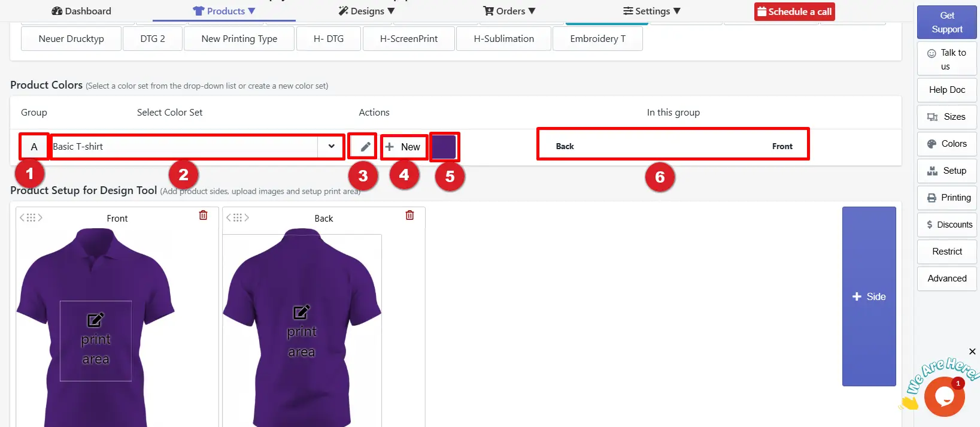
Task: Edit the Back print area icon
Action: (301, 312)
